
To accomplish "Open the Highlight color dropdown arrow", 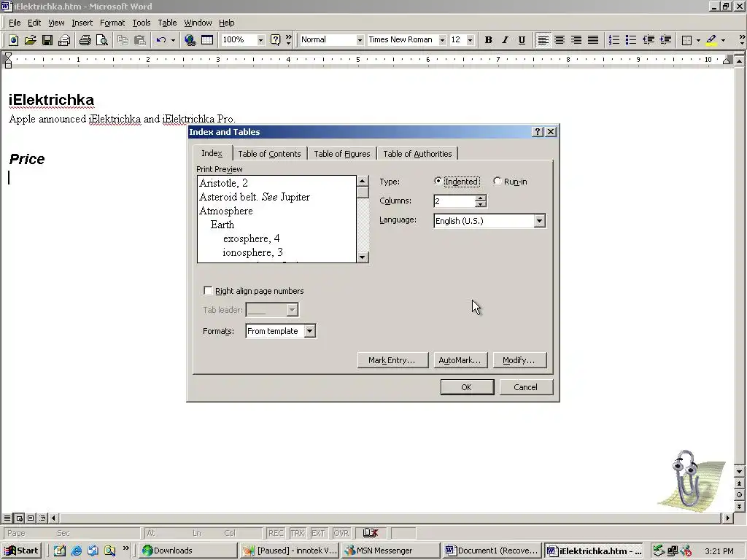I will pos(723,40).
